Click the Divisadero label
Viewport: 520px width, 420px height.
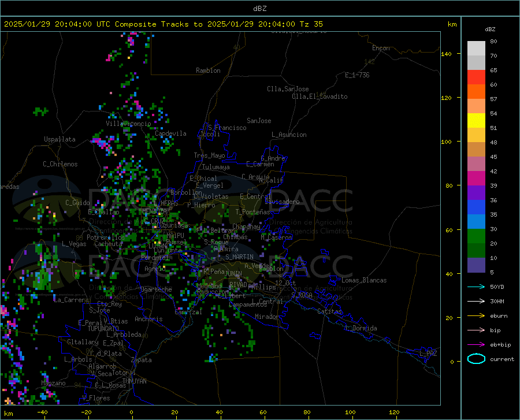click(x=282, y=202)
